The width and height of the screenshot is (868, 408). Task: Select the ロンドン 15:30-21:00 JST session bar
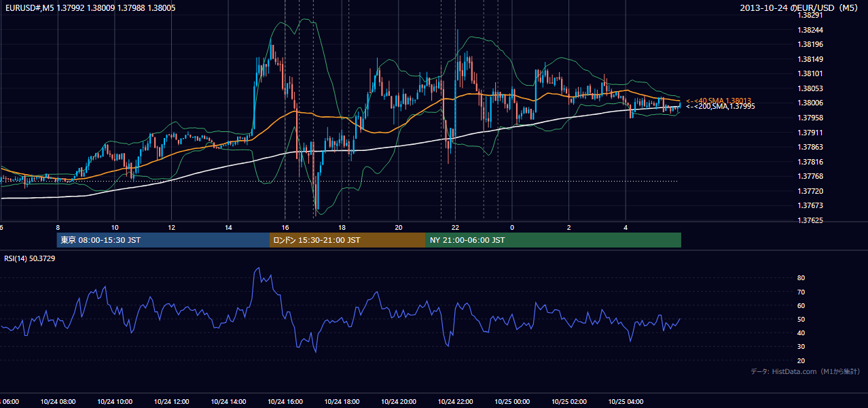(348, 240)
